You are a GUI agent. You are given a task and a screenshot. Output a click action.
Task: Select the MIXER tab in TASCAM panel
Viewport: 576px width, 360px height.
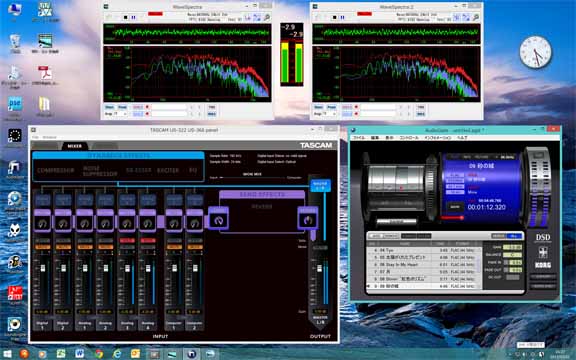pos(75,146)
